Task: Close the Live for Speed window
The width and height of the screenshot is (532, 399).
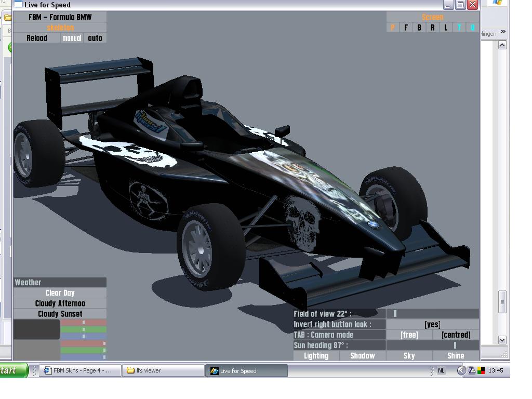Action: 473,5
